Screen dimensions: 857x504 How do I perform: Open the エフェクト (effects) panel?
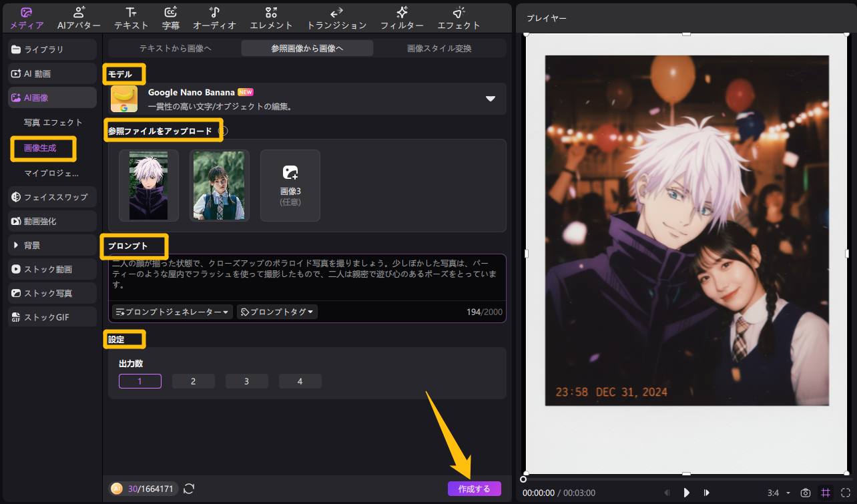pyautogui.click(x=459, y=18)
